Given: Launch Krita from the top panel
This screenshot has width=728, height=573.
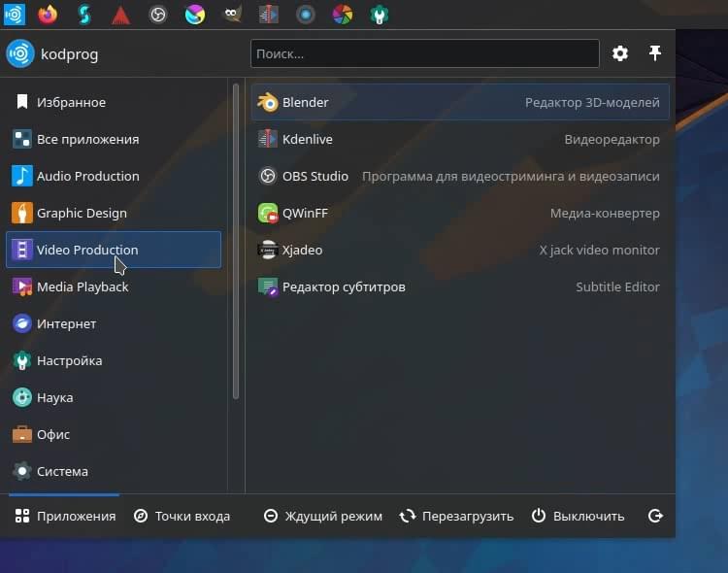Looking at the screenshot, I should coord(195,15).
